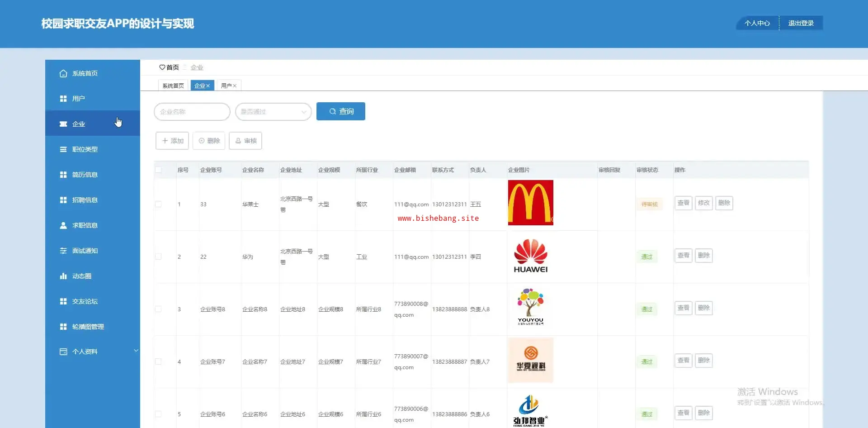868x428 pixels.
Task: Click the sliders icon beside 面试通知
Action: coord(63,251)
